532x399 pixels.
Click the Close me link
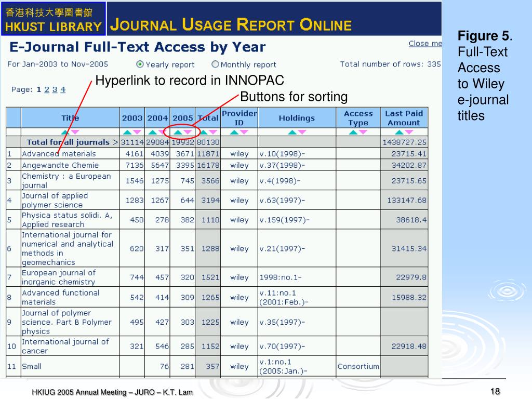click(425, 44)
